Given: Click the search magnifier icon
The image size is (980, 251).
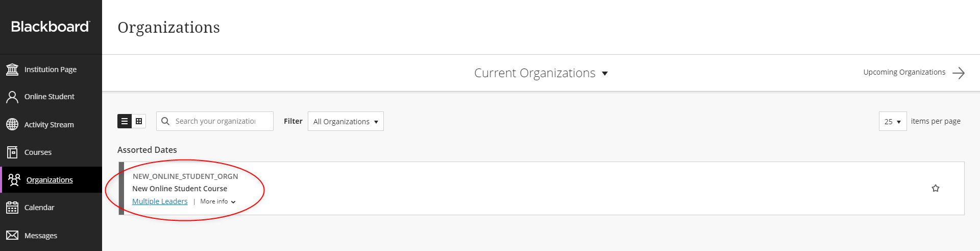Looking at the screenshot, I should [165, 121].
